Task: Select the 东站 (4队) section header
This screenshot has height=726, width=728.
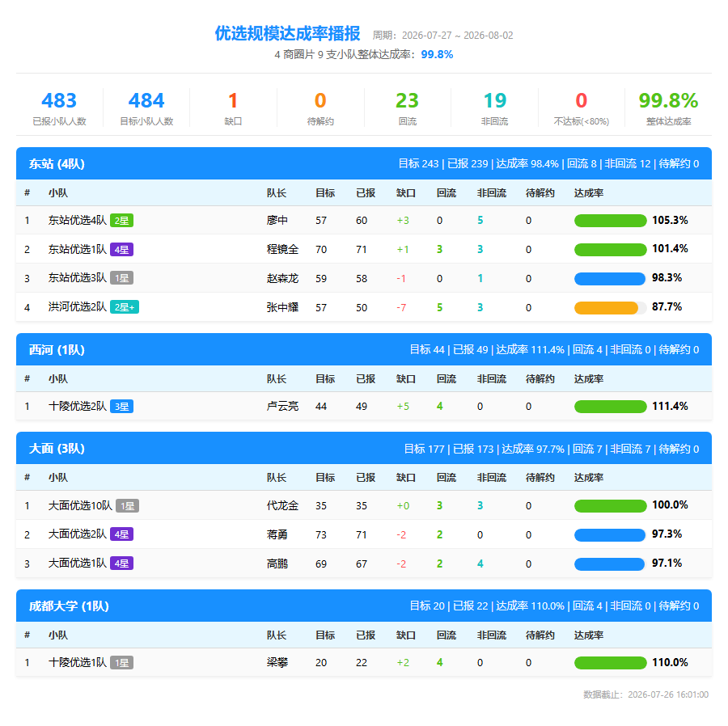Action: coord(363,164)
